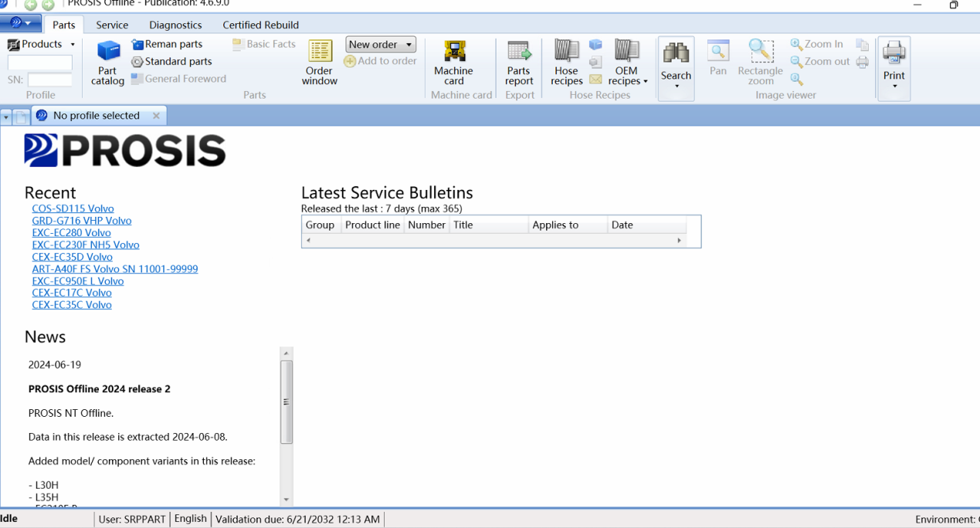This screenshot has width=980, height=528.
Task: Click the Applies to column header
Action: pyautogui.click(x=568, y=225)
